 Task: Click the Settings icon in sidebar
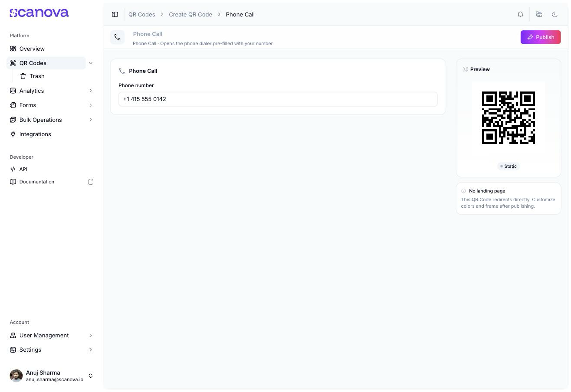(x=13, y=350)
